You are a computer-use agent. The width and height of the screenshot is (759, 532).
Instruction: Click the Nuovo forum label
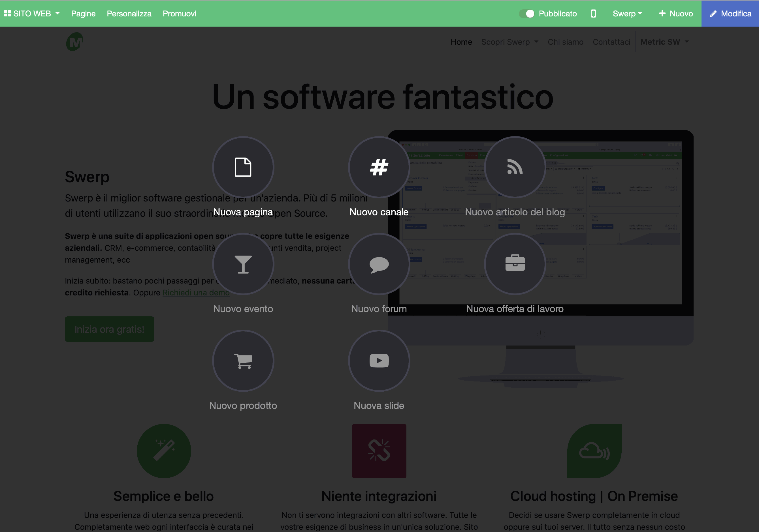[x=379, y=309]
